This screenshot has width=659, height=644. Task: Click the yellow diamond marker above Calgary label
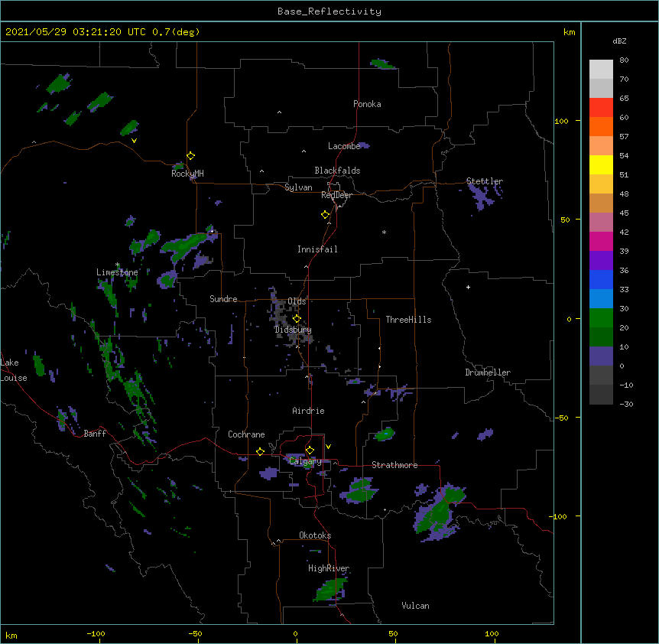point(310,450)
